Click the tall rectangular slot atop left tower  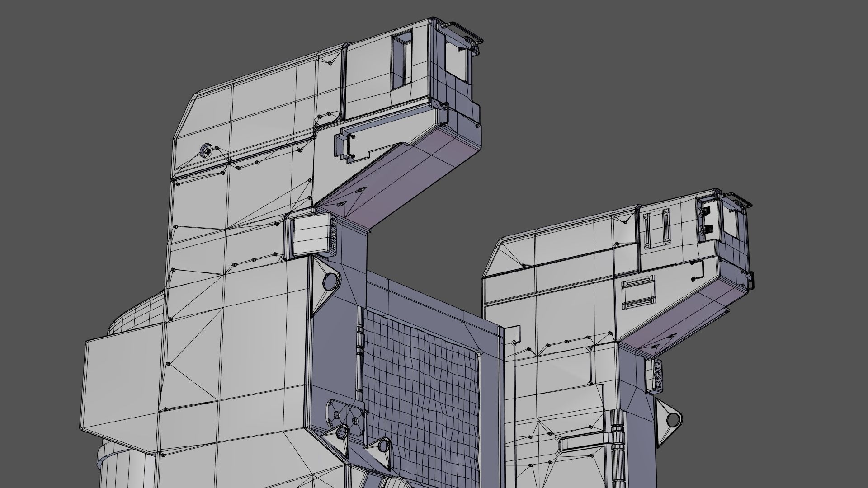(401, 61)
